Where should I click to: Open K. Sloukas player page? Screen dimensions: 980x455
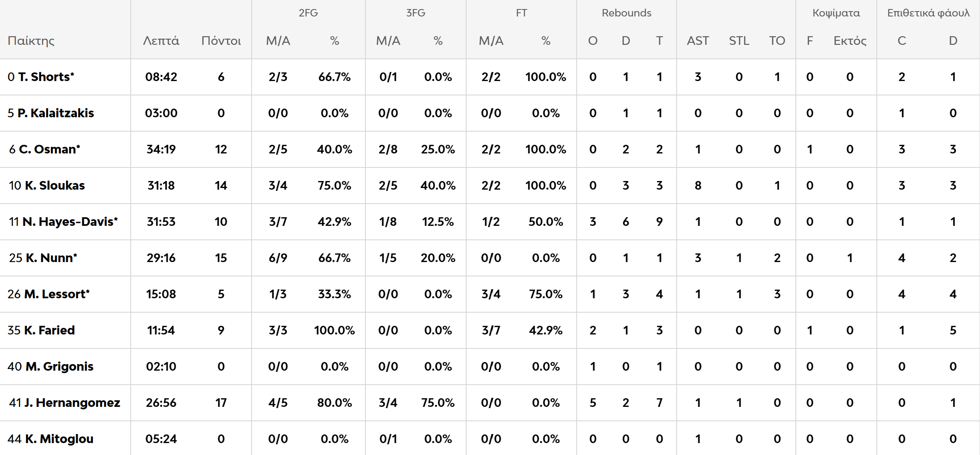click(x=55, y=186)
